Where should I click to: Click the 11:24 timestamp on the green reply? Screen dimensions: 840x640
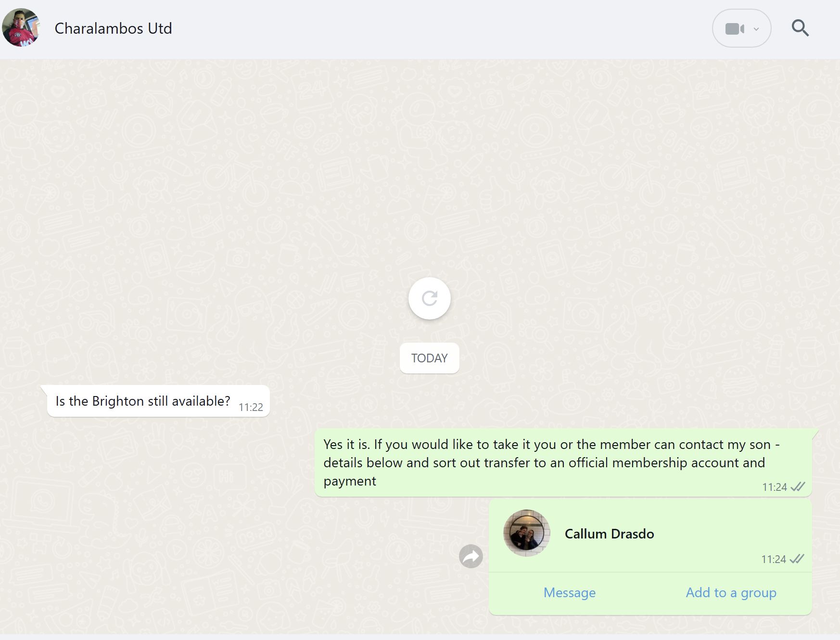[x=774, y=487]
